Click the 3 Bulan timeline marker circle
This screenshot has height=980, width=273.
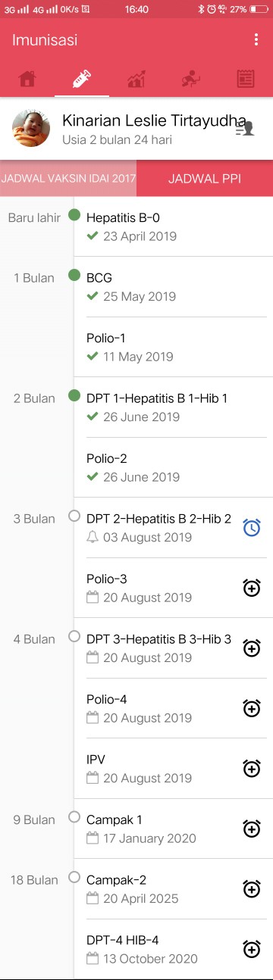pos(74,516)
